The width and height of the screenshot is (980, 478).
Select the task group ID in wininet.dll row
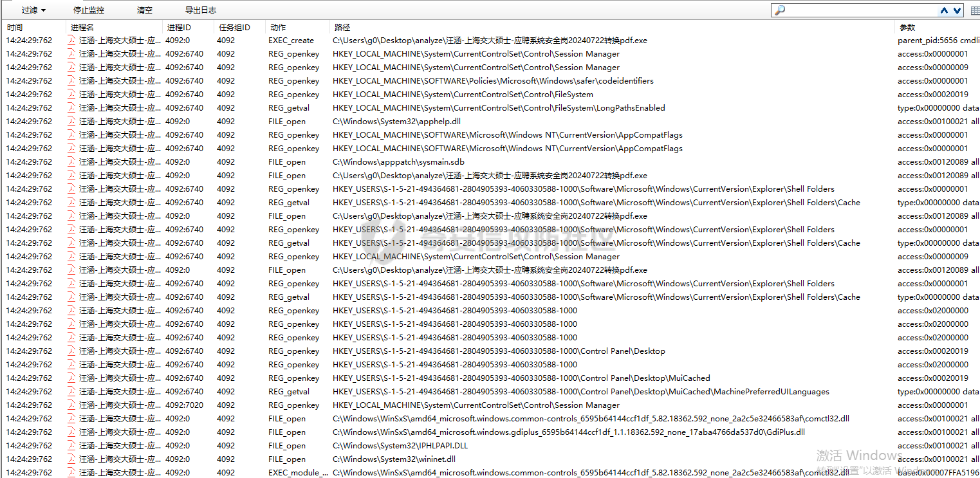pyautogui.click(x=226, y=459)
